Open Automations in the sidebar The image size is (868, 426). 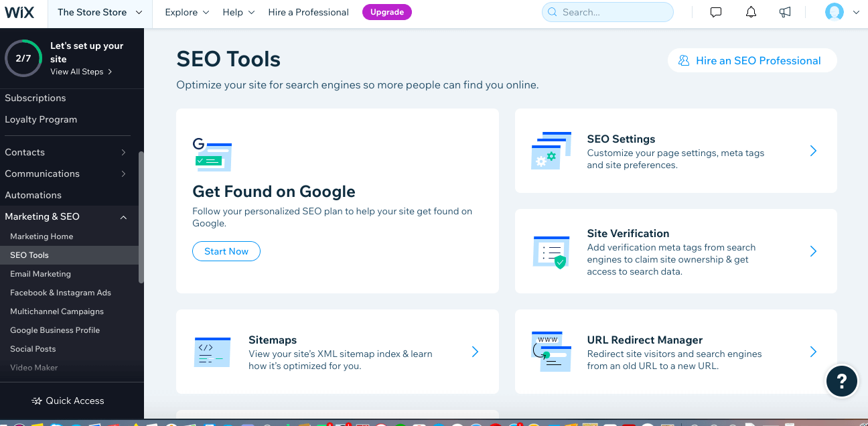[x=33, y=195]
